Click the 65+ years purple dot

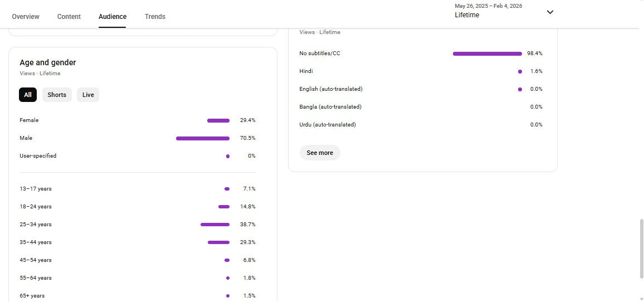(x=228, y=296)
